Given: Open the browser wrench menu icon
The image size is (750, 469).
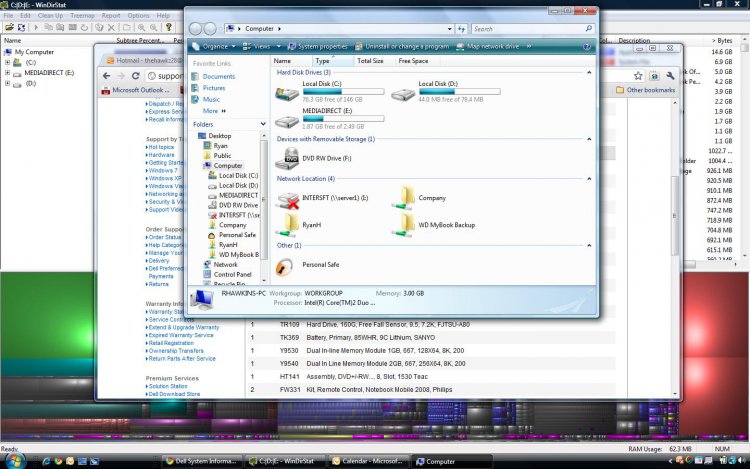Looking at the screenshot, I should (670, 76).
